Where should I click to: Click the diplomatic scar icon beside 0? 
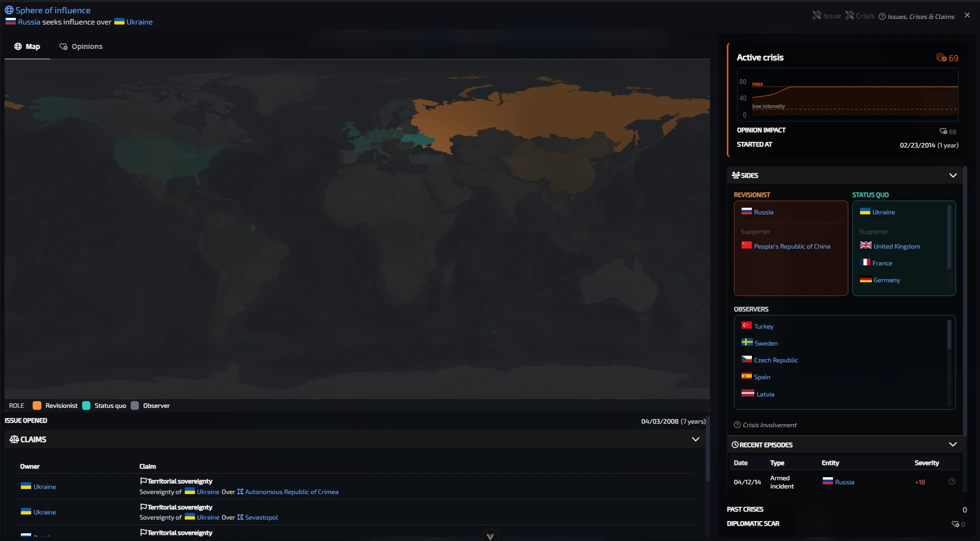pos(955,524)
